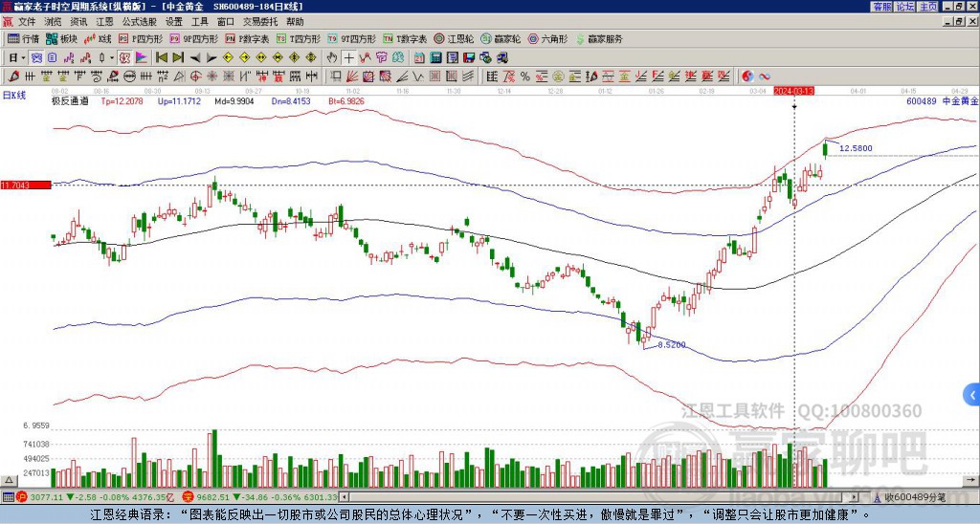980x524 pixels.
Task: Toggle the 权 price adjustment button
Action: (x=124, y=58)
